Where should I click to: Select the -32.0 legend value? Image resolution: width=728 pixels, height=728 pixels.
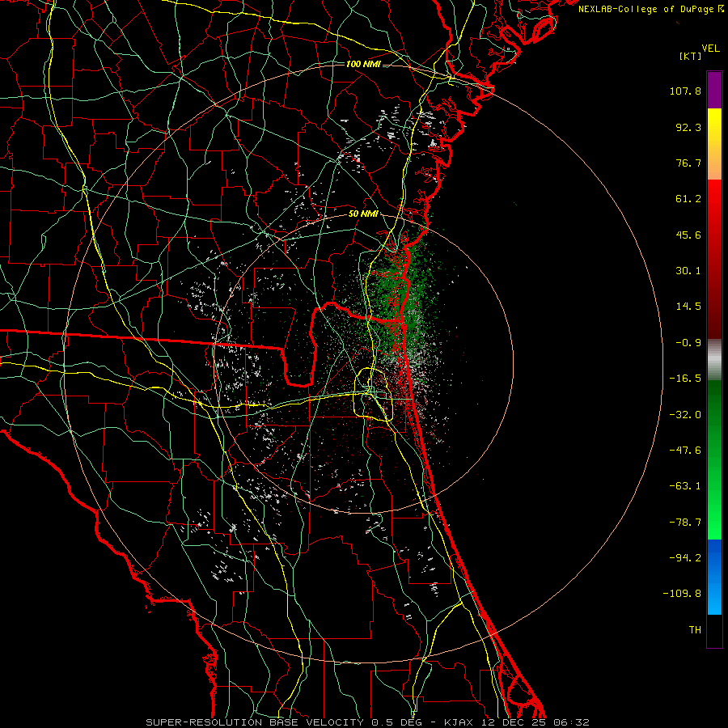pyautogui.click(x=685, y=415)
